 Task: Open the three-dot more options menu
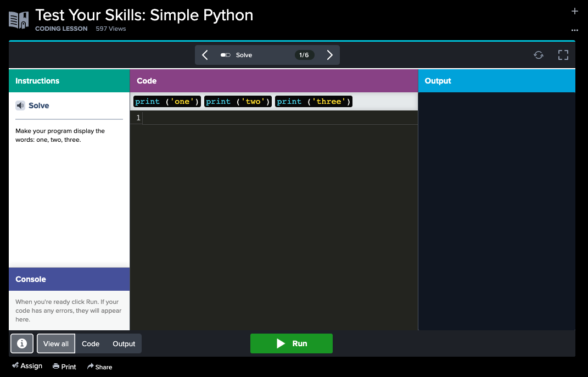pyautogui.click(x=574, y=30)
